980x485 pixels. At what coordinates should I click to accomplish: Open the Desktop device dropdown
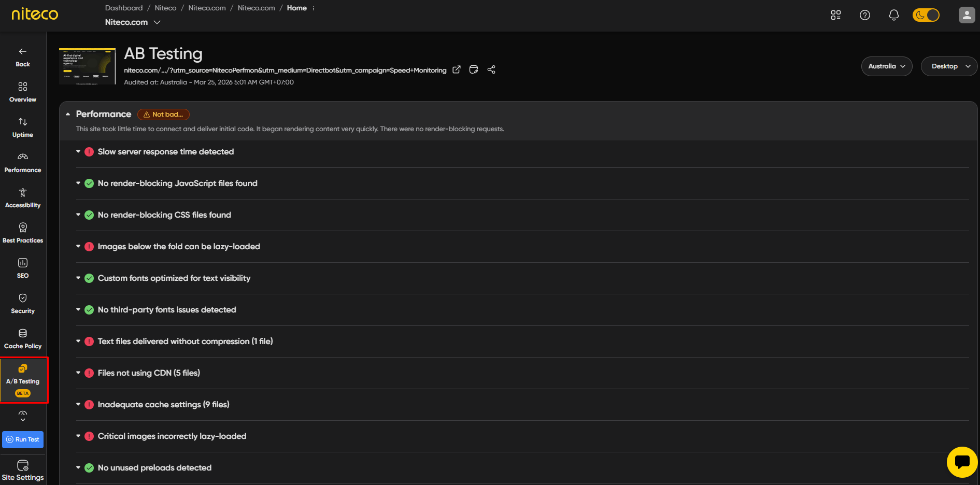click(949, 66)
